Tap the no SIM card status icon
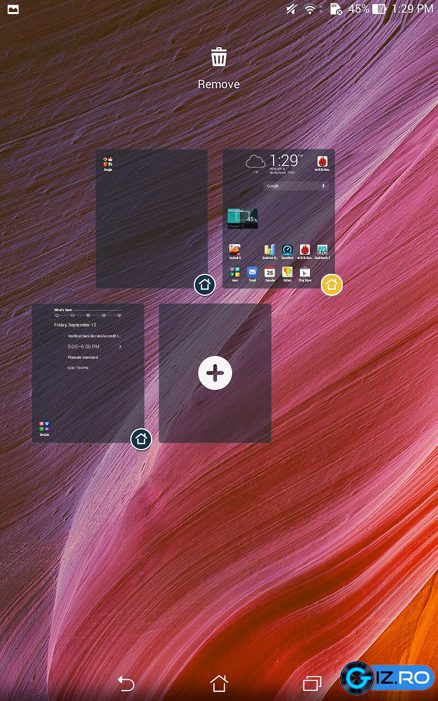Image resolution: width=438 pixels, height=701 pixels. (x=336, y=9)
